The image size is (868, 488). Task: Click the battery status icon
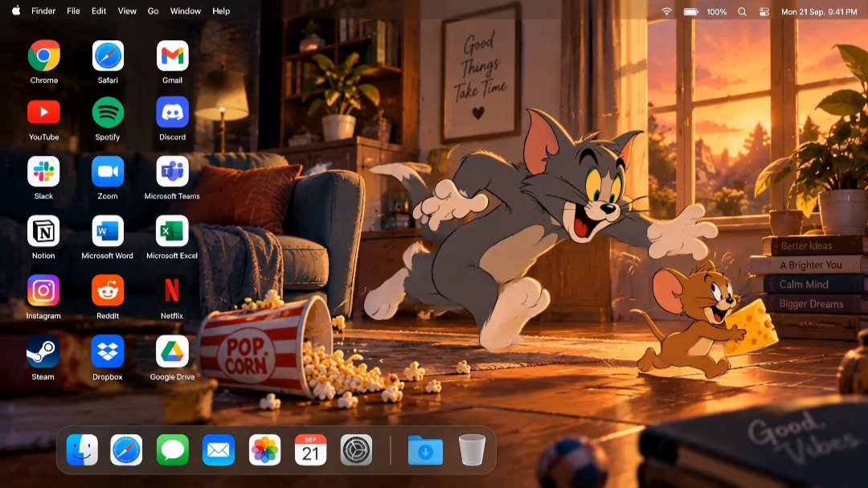691,11
